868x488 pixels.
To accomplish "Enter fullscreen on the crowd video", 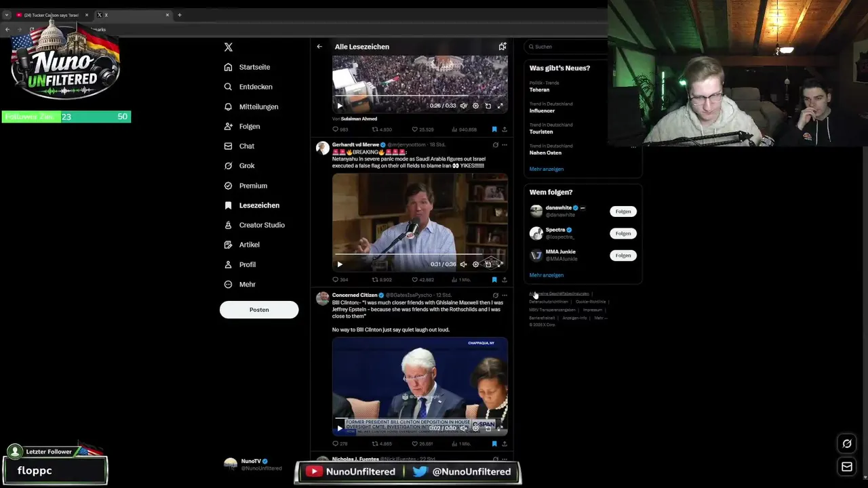I will pyautogui.click(x=500, y=106).
